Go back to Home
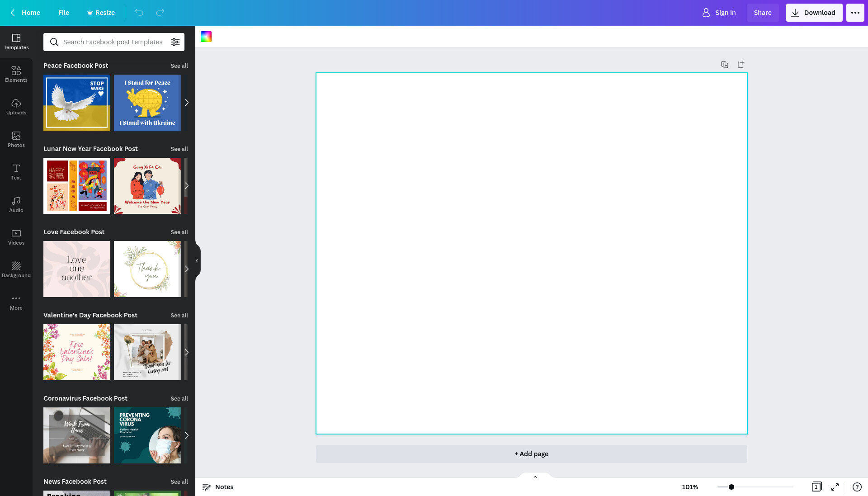868x496 pixels. (x=25, y=13)
